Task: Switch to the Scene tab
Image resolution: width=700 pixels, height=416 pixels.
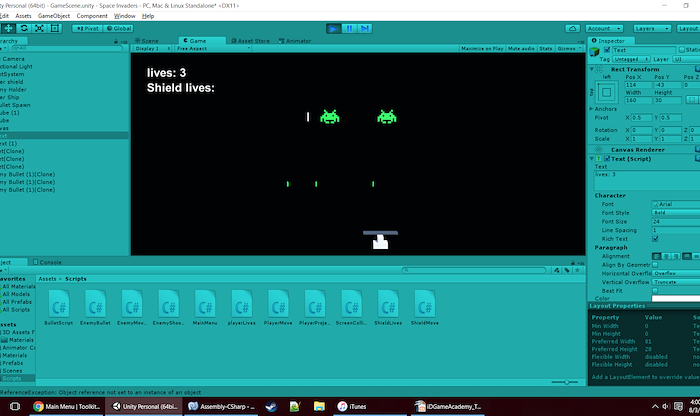Action: 147,41
